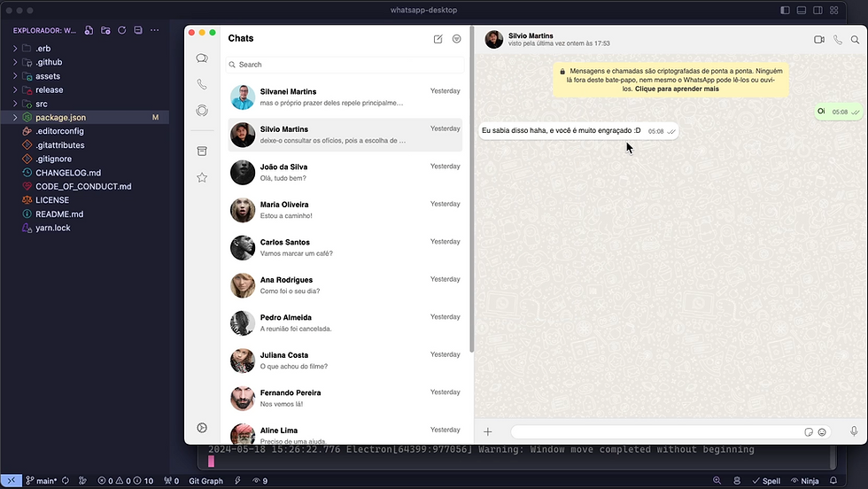Open the Calls sidebar icon
Screen dimensions: 868x489
pyautogui.click(x=202, y=84)
